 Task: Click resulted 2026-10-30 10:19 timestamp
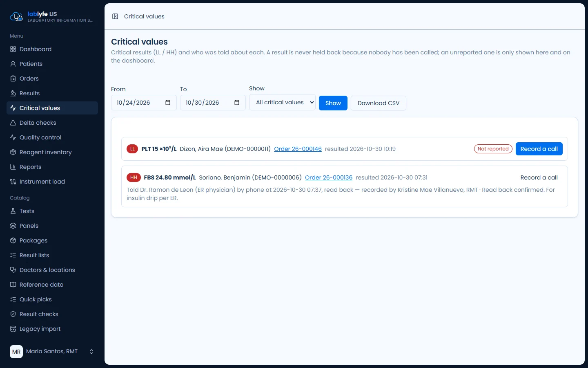point(360,149)
